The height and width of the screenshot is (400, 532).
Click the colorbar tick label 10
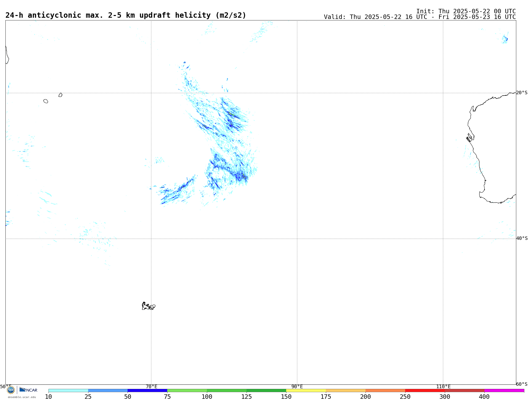49,397
